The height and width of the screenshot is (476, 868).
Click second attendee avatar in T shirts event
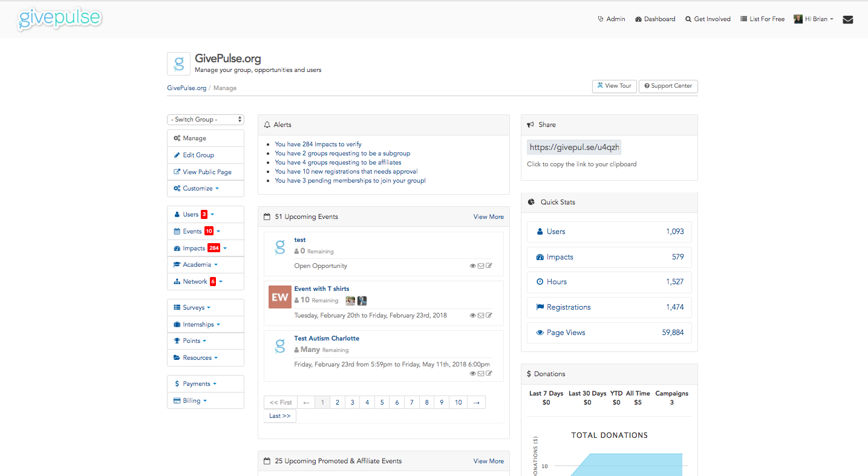click(362, 301)
